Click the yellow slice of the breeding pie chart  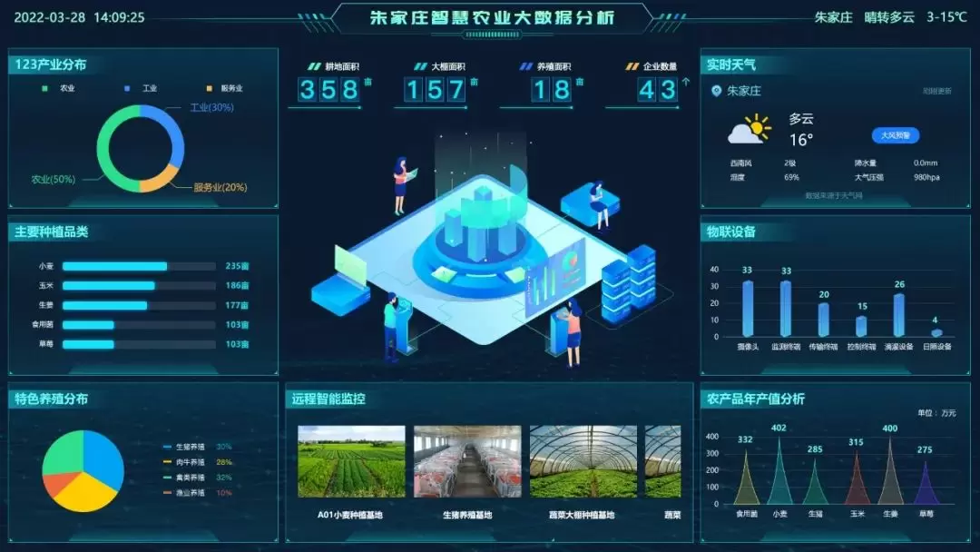click(x=84, y=495)
